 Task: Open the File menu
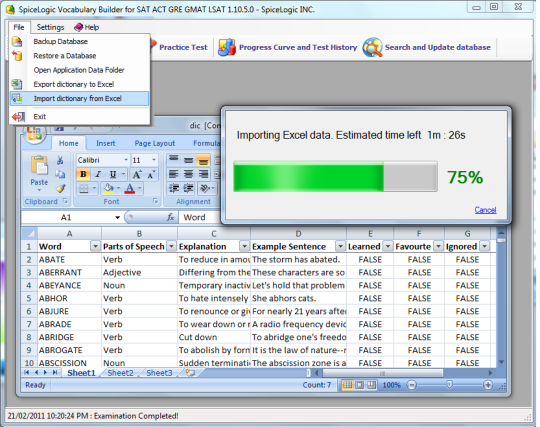click(19, 27)
